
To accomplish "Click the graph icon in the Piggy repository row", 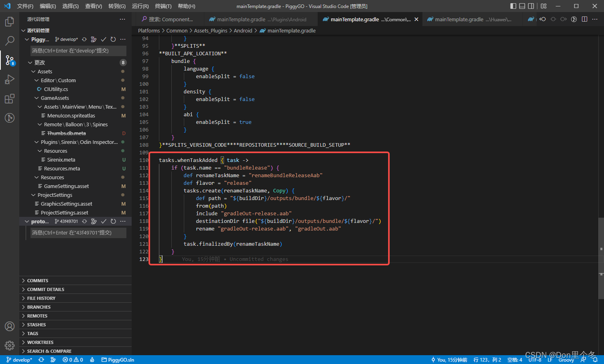I will 94,40.
